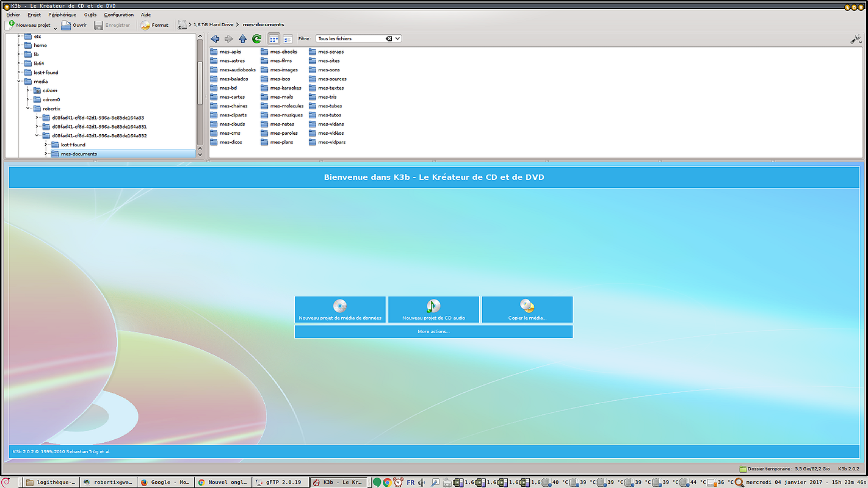
Task: Select the mes-scraps folder icon
Action: (x=313, y=52)
